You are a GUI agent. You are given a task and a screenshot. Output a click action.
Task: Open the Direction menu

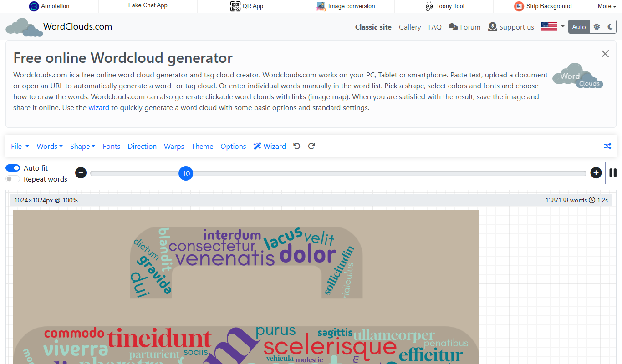click(x=142, y=146)
